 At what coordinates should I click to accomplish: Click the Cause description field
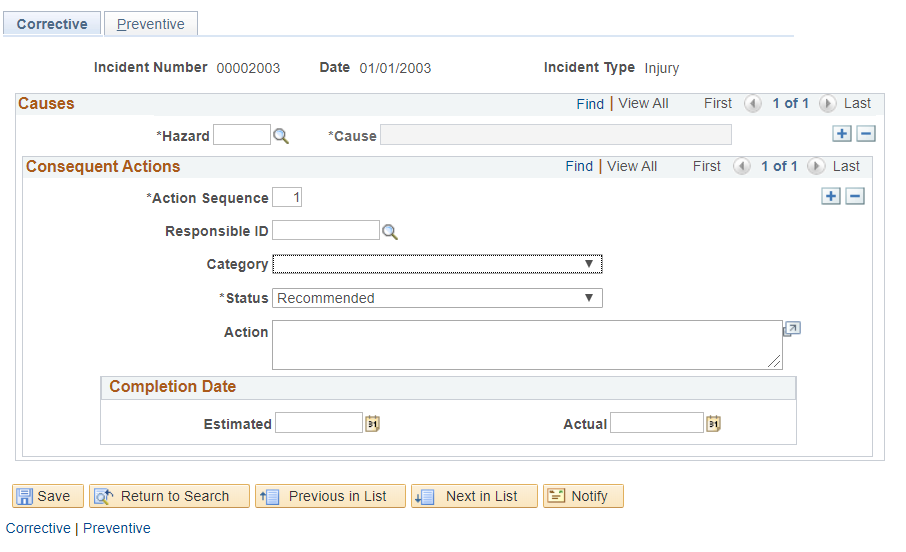pos(556,135)
